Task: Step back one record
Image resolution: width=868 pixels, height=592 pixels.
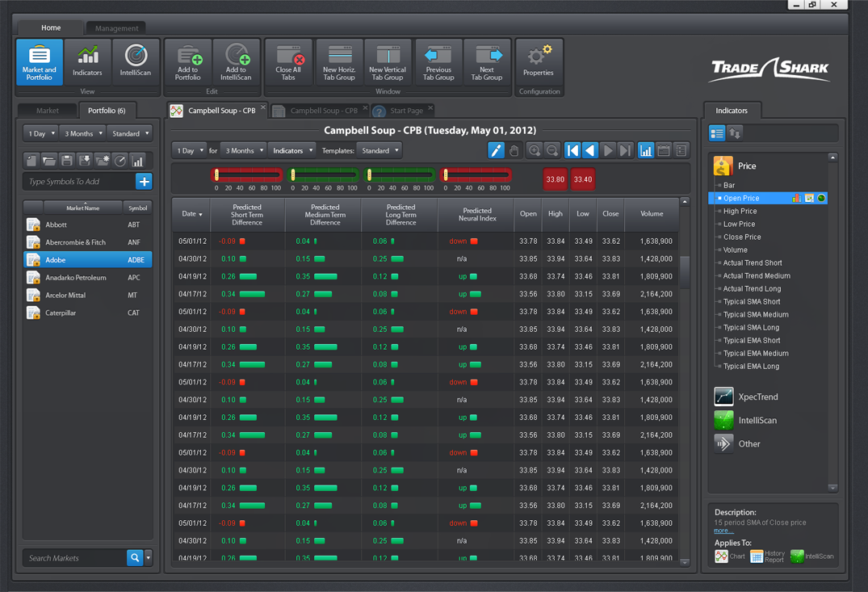Action: tap(590, 150)
